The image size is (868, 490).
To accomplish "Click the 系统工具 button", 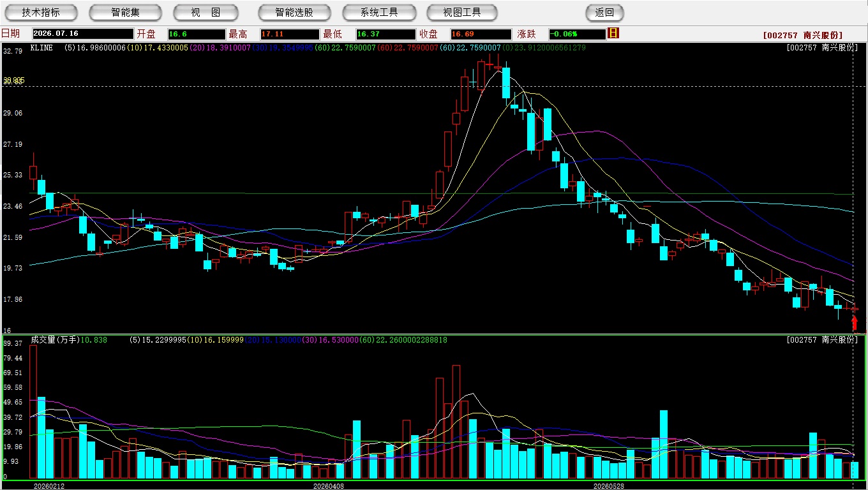I will coord(379,12).
